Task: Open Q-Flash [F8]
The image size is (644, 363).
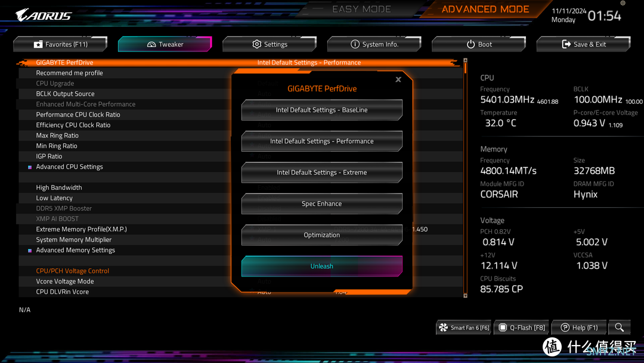Action: (x=522, y=327)
